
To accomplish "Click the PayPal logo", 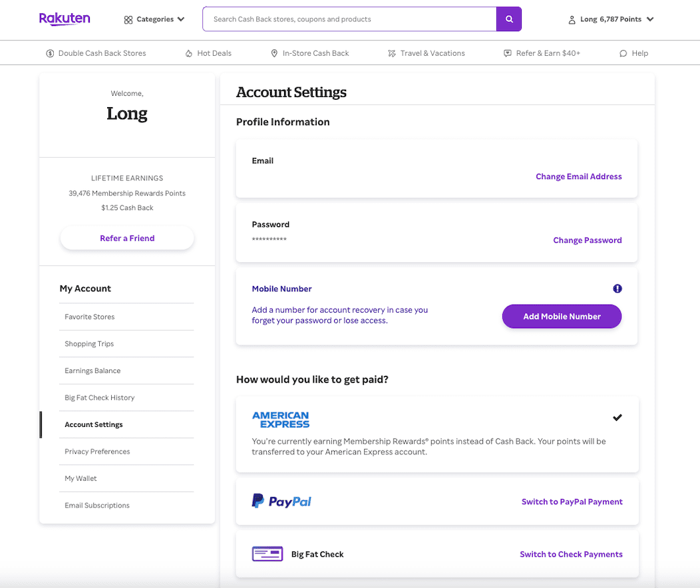I will click(x=281, y=502).
